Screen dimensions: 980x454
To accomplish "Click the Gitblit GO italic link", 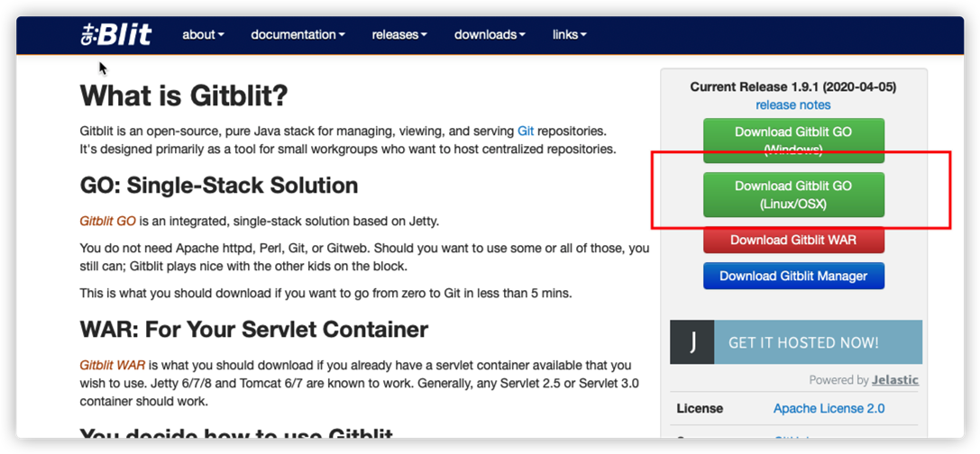I will click(107, 221).
